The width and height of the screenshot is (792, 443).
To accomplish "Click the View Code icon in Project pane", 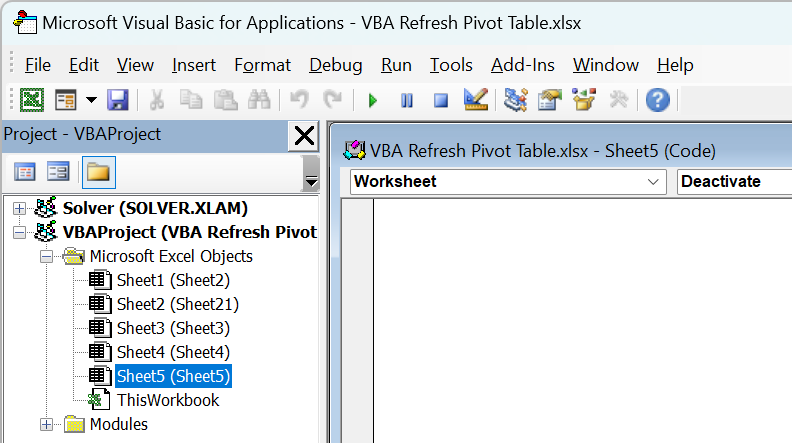I will tap(25, 172).
